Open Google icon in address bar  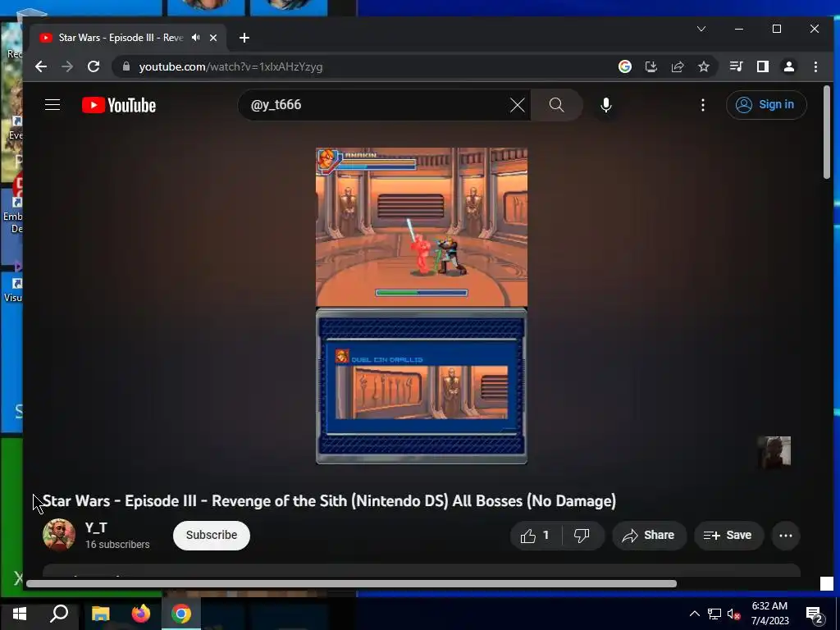tap(624, 66)
